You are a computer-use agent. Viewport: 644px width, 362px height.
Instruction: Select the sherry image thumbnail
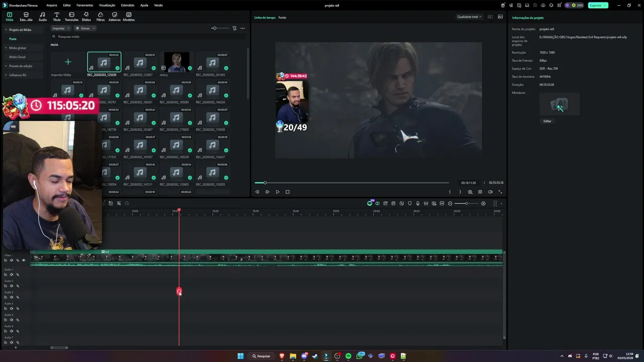pyautogui.click(x=177, y=62)
